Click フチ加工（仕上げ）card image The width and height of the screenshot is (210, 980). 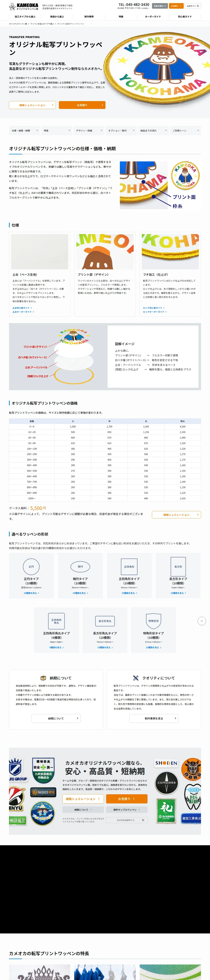170,252
